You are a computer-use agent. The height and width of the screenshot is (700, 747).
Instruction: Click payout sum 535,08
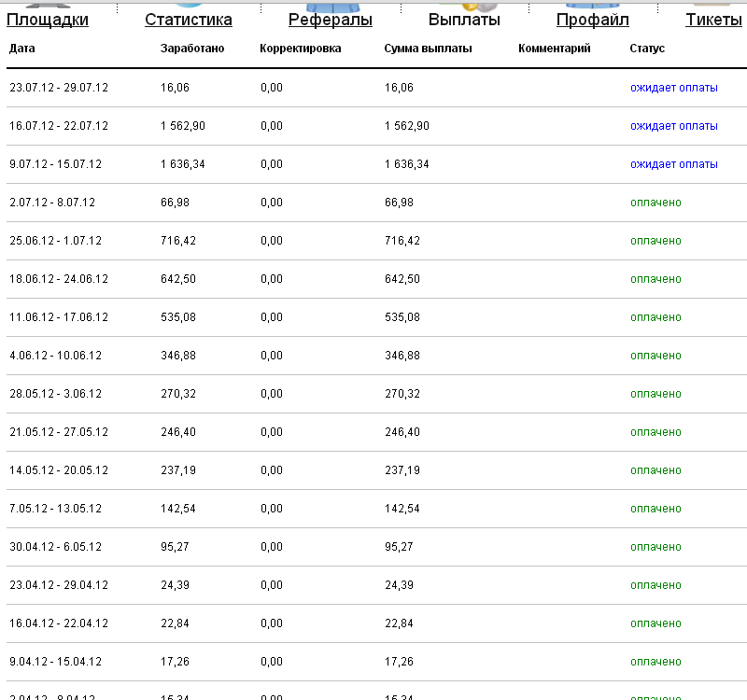[402, 317]
